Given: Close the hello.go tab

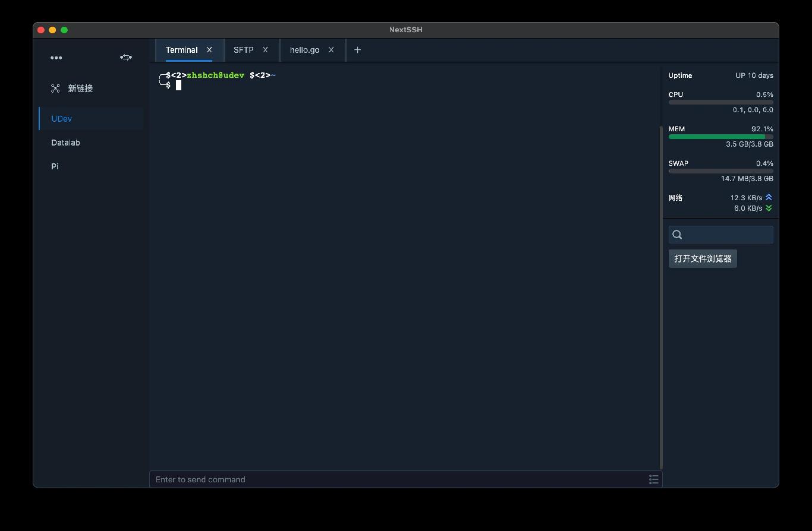Looking at the screenshot, I should (331, 50).
